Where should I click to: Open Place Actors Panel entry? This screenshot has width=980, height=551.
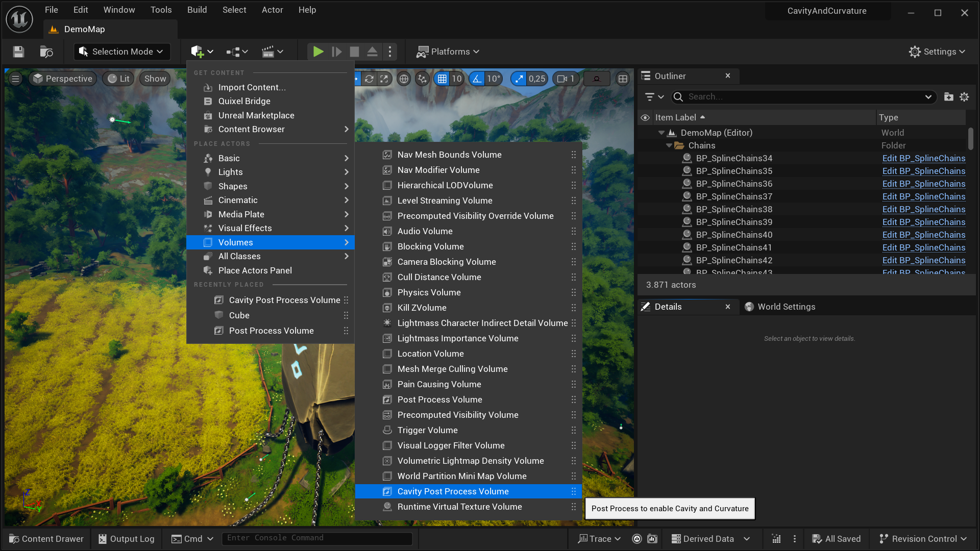coord(271,270)
